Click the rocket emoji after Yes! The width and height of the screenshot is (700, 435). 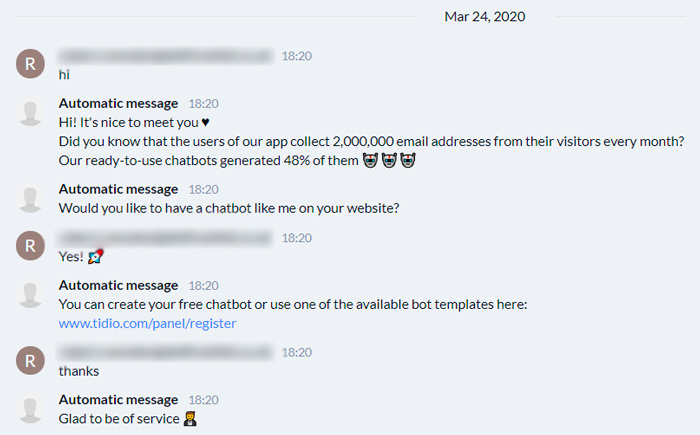(96, 256)
